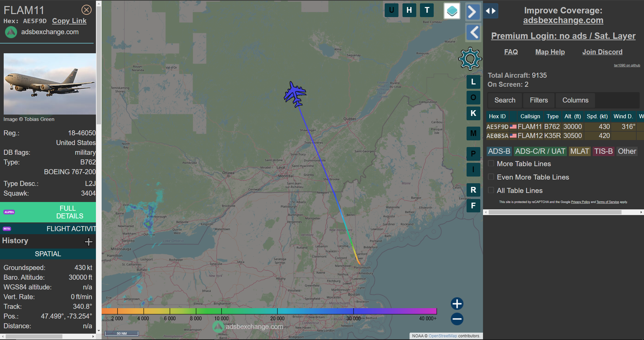Image resolution: width=644 pixels, height=340 pixels.
Task: Sort table by Type column
Action: [x=552, y=116]
